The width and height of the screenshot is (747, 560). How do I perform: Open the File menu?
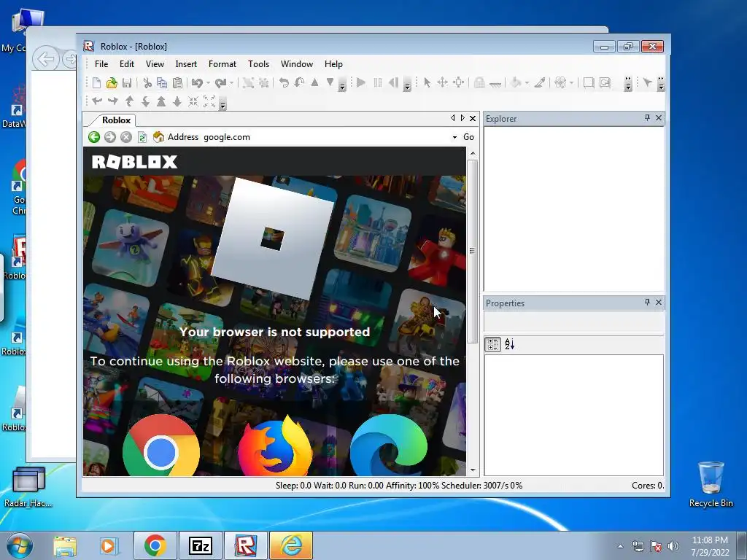pos(101,64)
